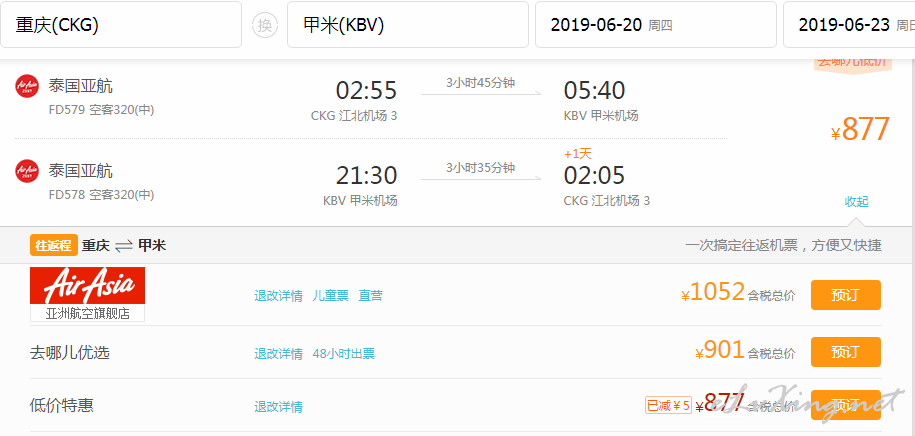The image size is (915, 436).
Task: Book the ¥877 低价特惠 fare
Action: tap(846, 405)
